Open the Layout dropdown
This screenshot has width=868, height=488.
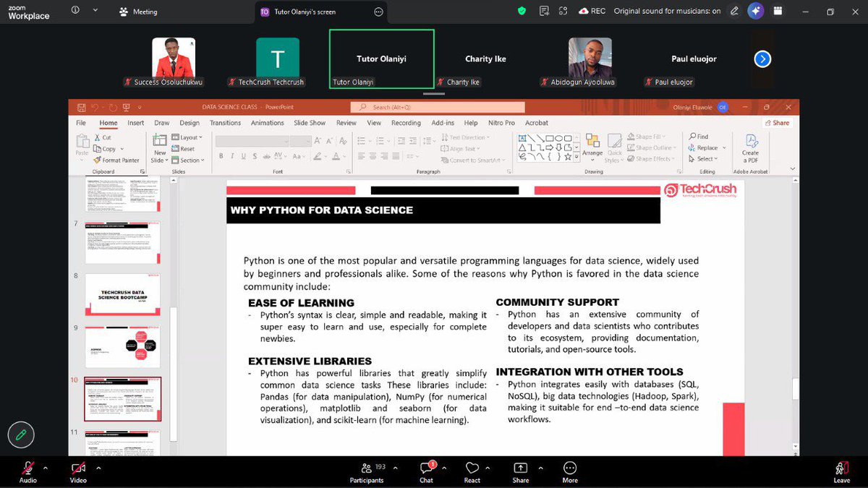coord(188,137)
